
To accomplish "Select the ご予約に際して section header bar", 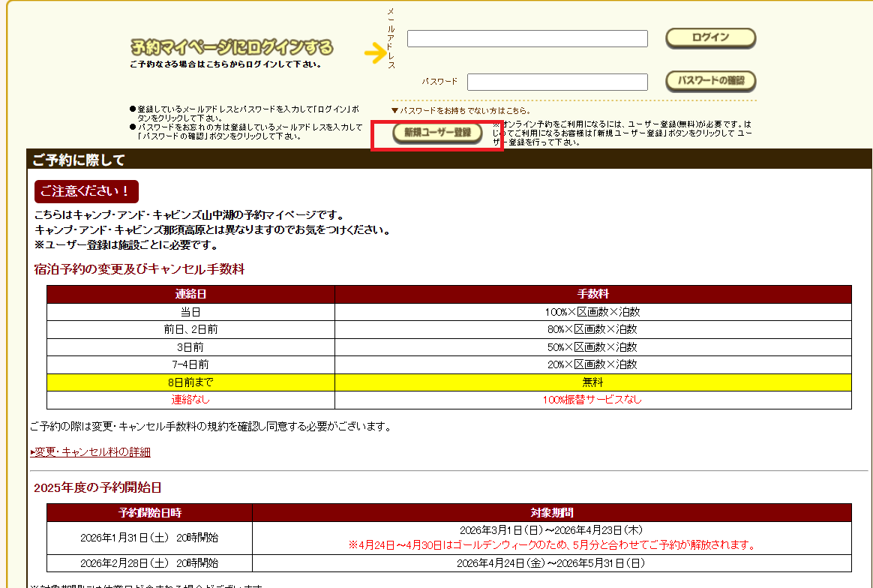I will coord(448,160).
